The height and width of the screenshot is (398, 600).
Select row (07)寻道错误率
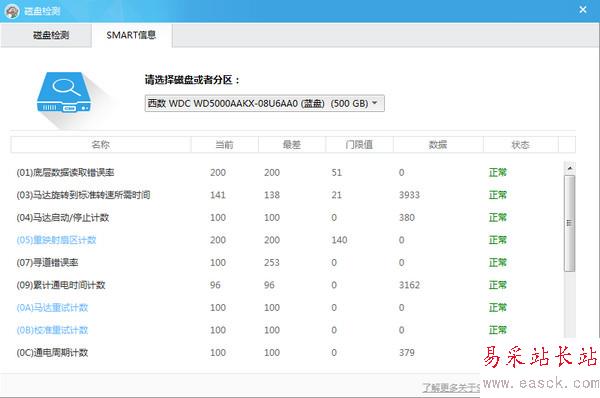287,263
